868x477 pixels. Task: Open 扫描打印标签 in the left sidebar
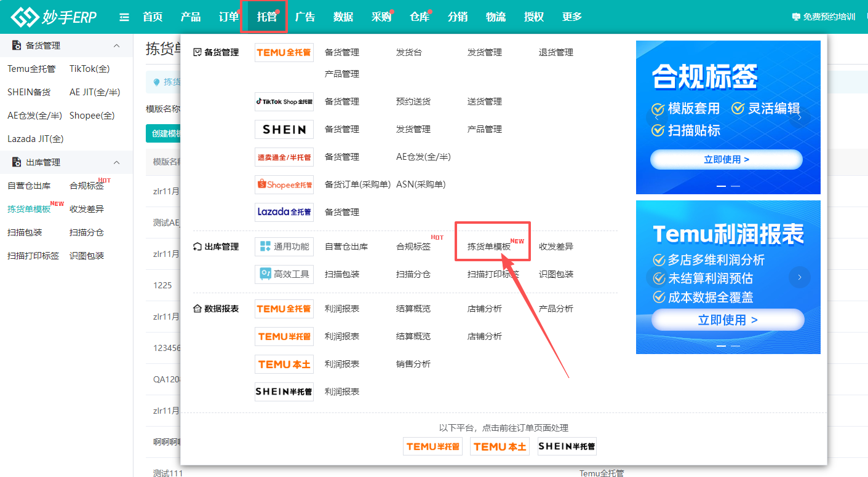coord(33,256)
